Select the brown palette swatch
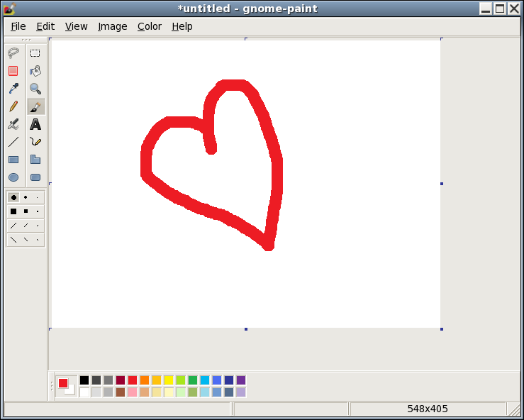This screenshot has height=420, width=524. pyautogui.click(x=121, y=392)
